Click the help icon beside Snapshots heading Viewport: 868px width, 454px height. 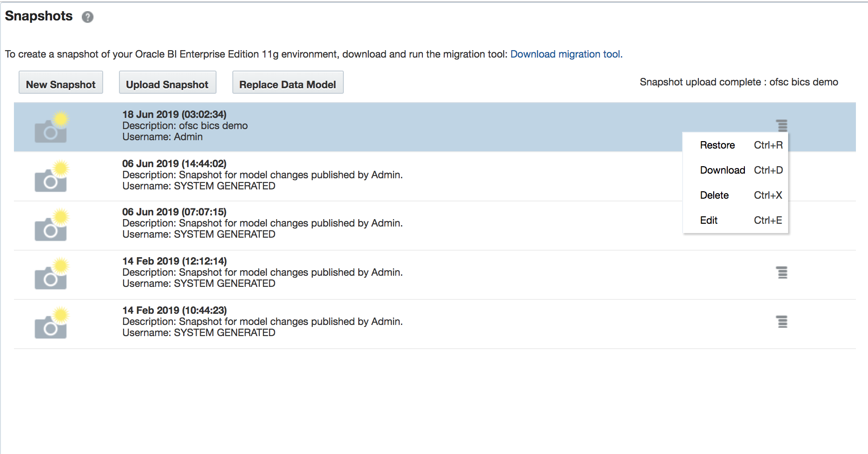click(87, 17)
